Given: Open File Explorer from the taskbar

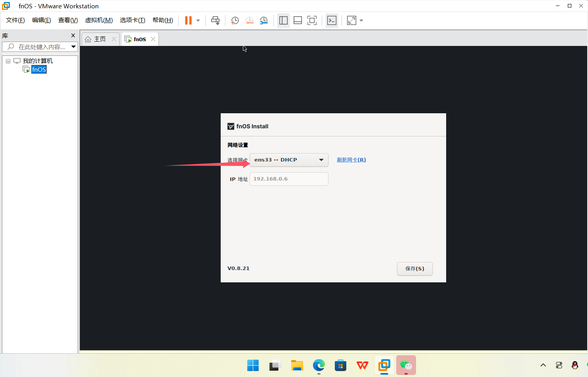Looking at the screenshot, I should 297,365.
